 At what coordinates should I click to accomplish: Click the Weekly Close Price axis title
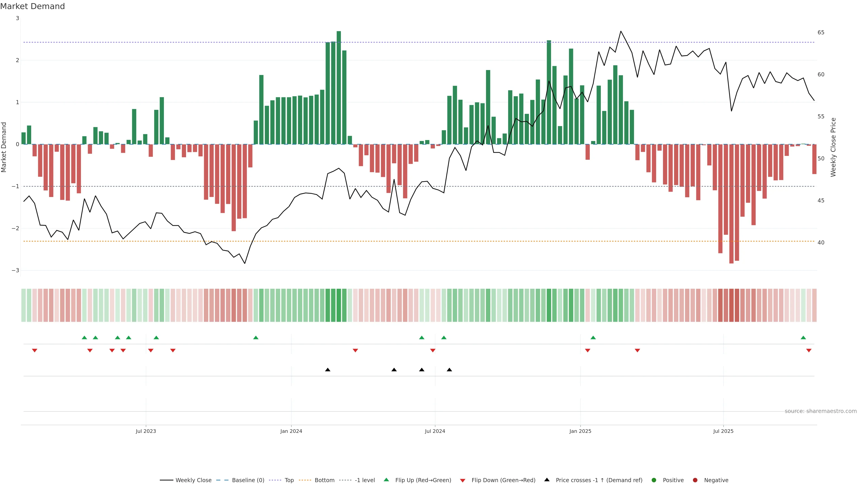point(833,147)
